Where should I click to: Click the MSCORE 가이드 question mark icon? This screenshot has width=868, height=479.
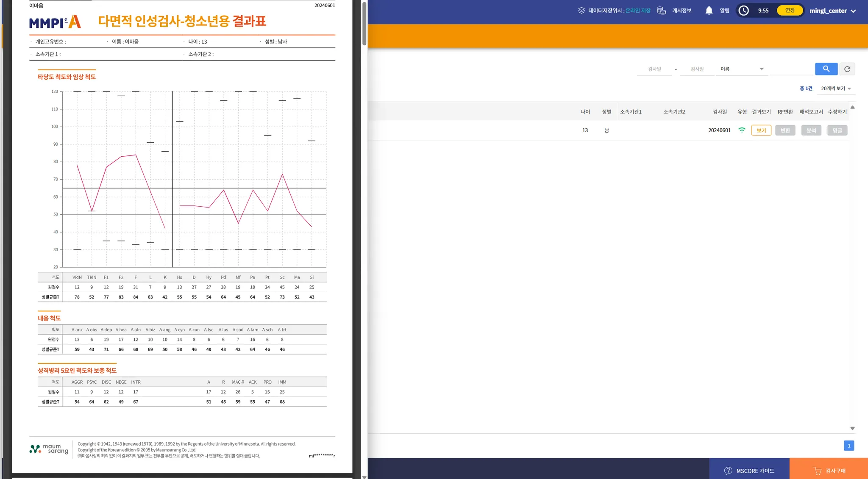pyautogui.click(x=728, y=471)
